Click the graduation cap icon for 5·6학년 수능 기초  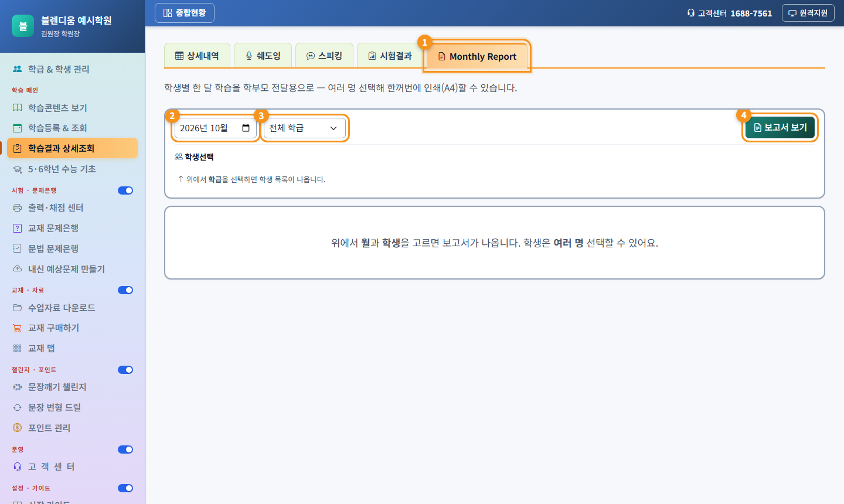pyautogui.click(x=18, y=169)
